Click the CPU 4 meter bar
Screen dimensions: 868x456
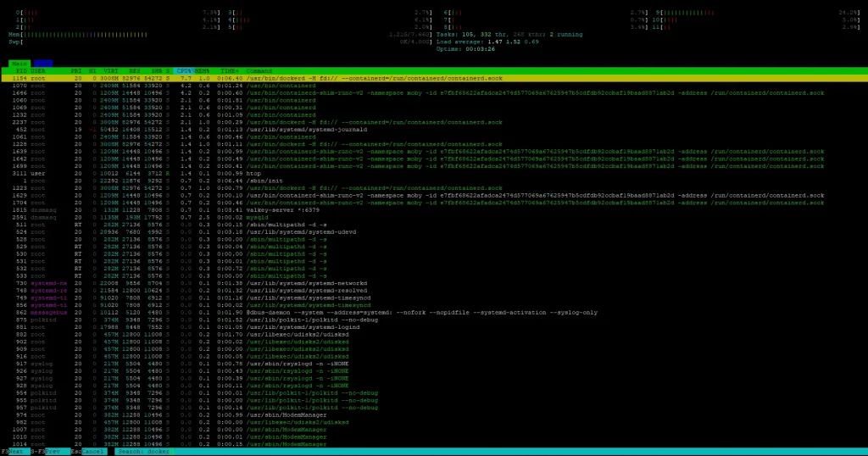click(x=330, y=19)
